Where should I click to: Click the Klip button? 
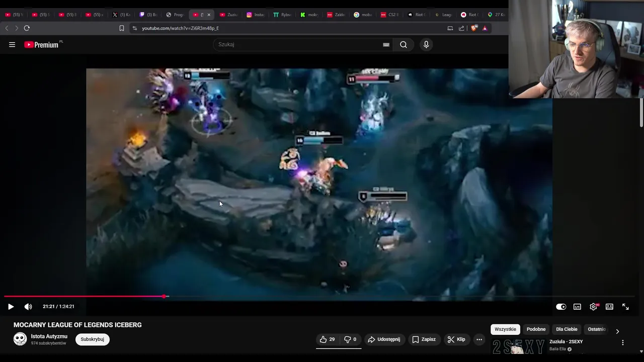click(456, 339)
